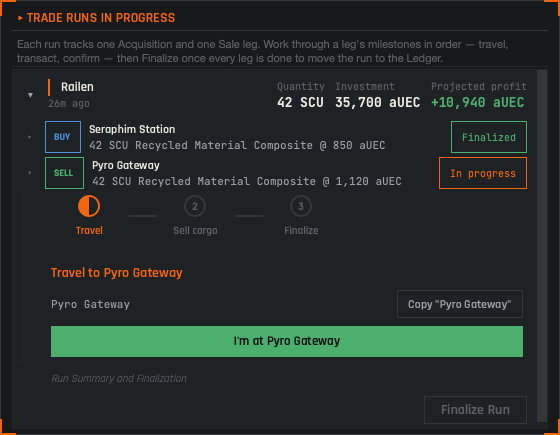The width and height of the screenshot is (560, 435).
Task: Confirm I'm at Pyro Gateway
Action: 287,341
